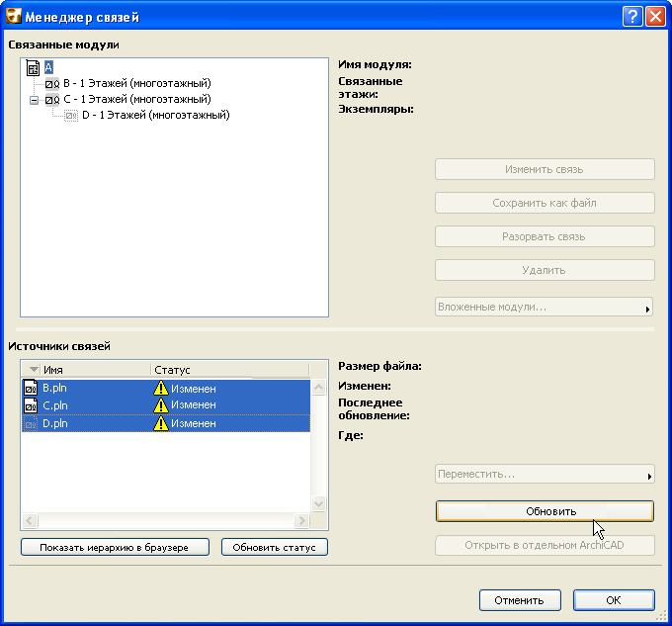Collapse the C - 1 Этажей tree node
Screen dimensions: 672x626
click(x=34, y=100)
